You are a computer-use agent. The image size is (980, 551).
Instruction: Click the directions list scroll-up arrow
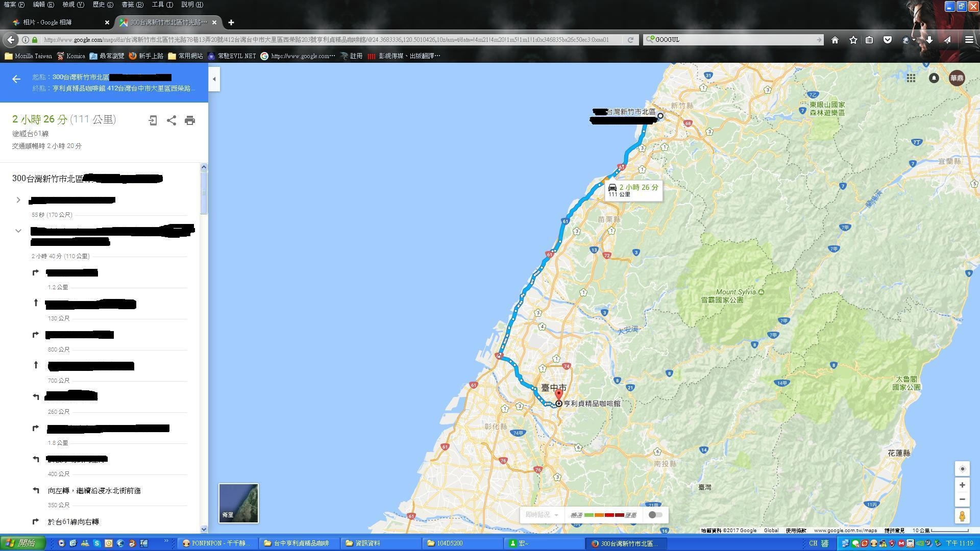[204, 167]
